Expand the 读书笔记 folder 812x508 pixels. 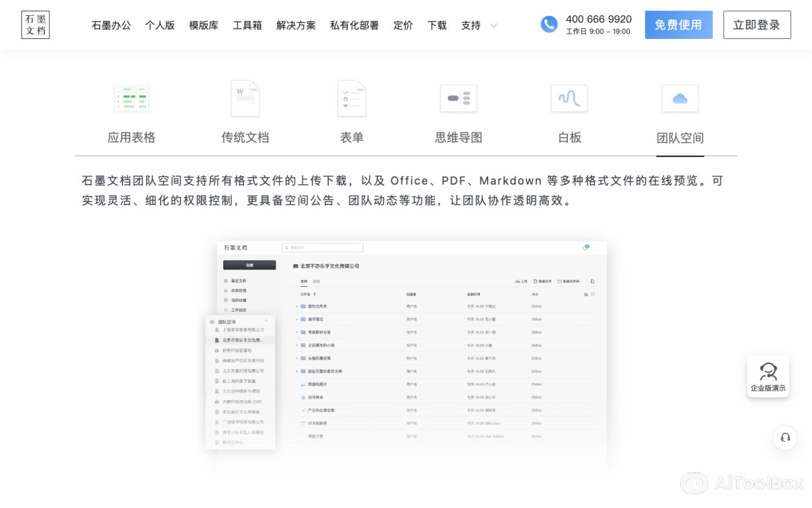(296, 318)
